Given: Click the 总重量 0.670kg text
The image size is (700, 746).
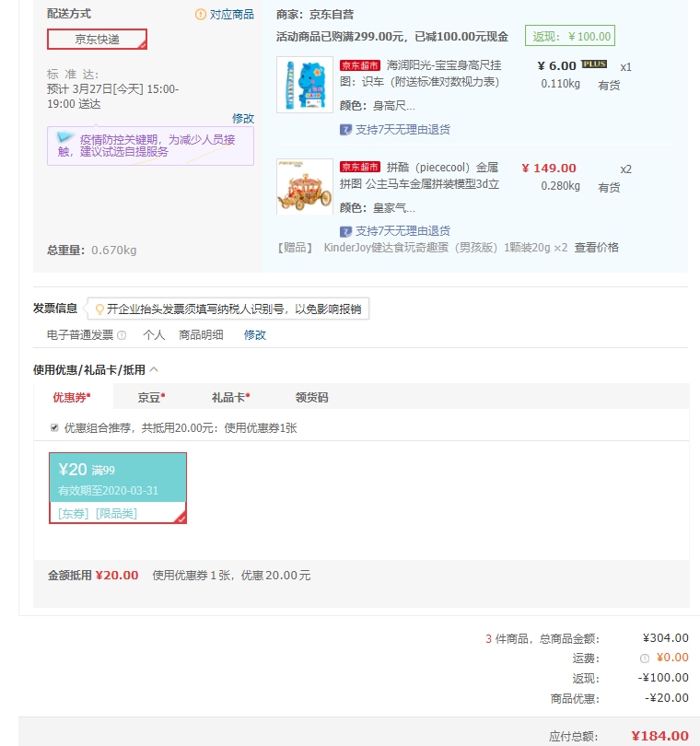Looking at the screenshot, I should point(92,251).
